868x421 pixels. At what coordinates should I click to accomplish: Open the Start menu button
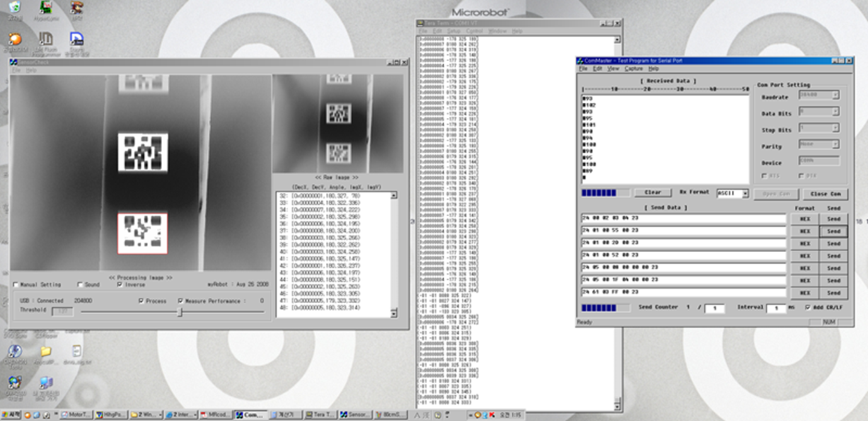[x=11, y=415]
